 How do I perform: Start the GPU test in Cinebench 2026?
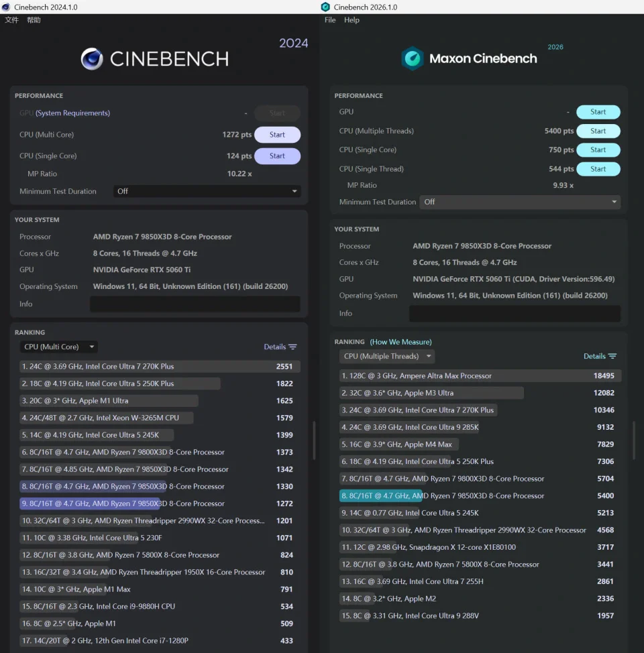[x=598, y=111]
